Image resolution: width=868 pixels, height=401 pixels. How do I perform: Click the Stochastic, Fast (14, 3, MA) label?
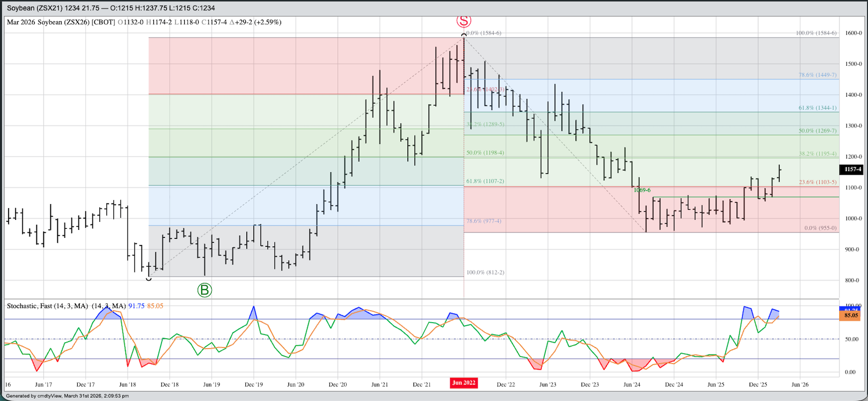(48, 306)
